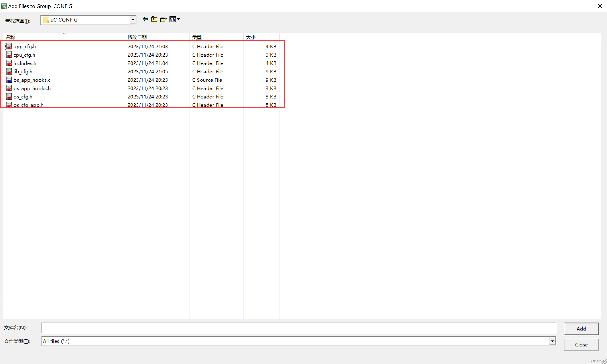This screenshot has height=364, width=607.
Task: Click the back arrow navigation icon
Action: point(145,19)
